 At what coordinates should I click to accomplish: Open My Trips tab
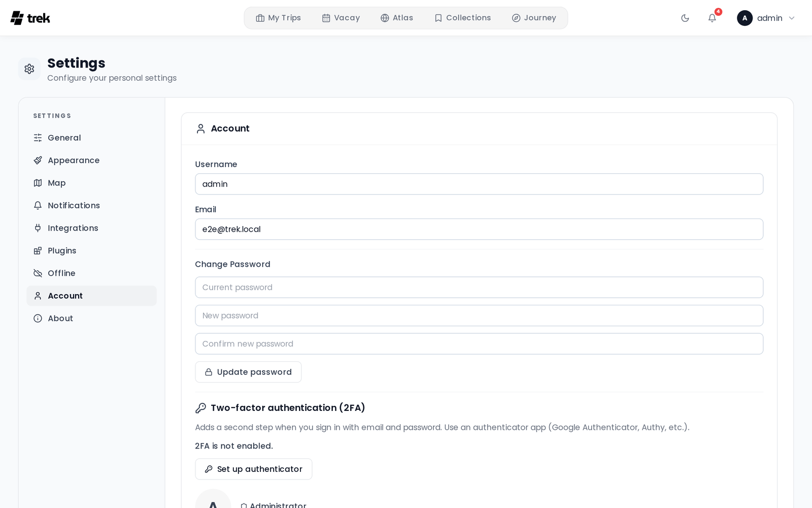click(x=278, y=18)
